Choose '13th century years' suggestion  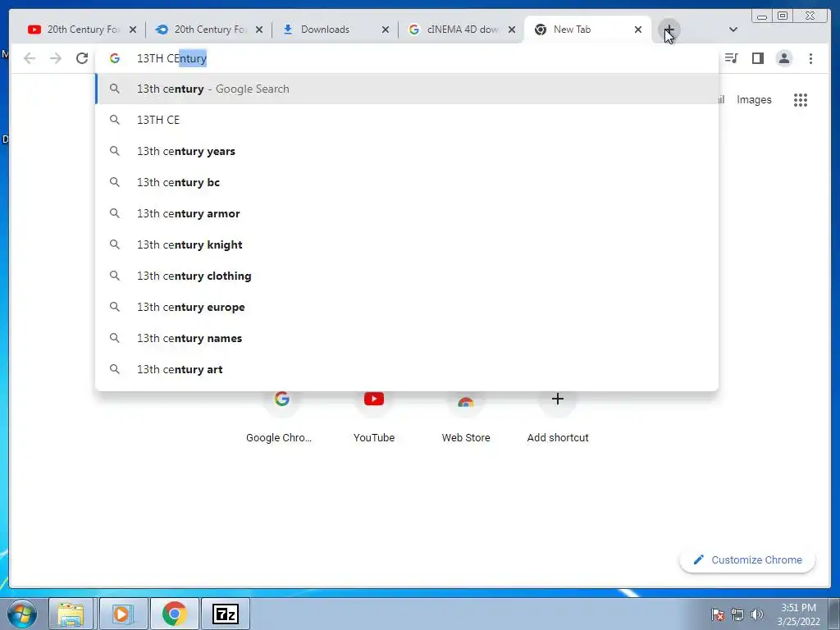(x=407, y=151)
